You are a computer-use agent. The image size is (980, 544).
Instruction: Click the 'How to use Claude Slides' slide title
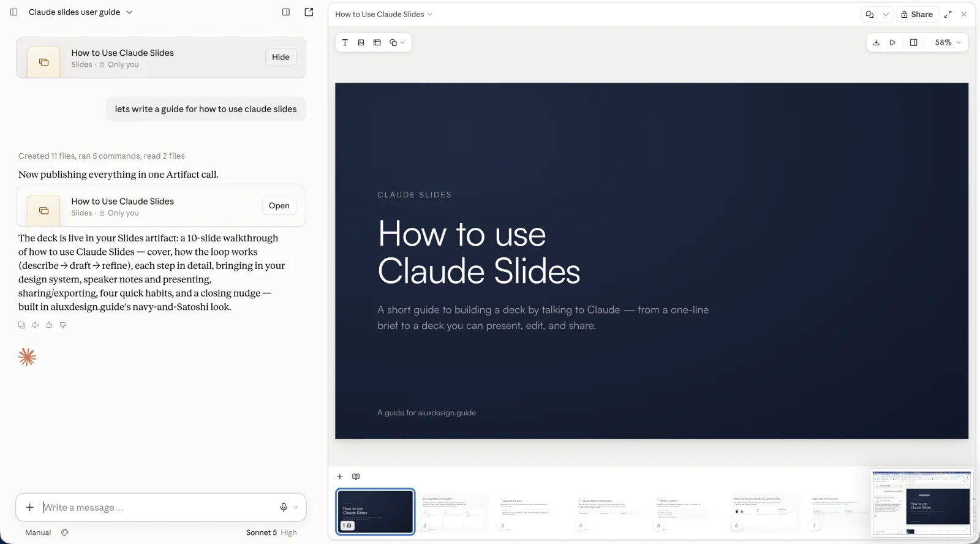point(479,252)
